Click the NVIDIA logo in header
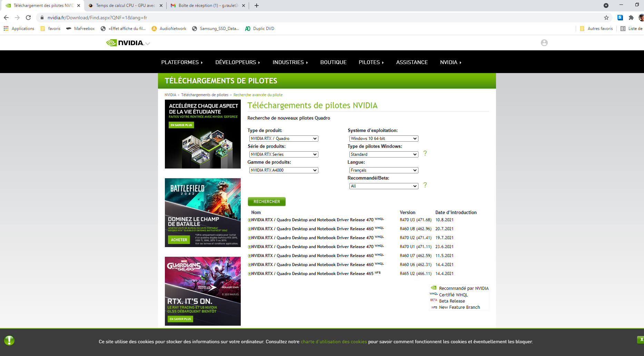644x356 pixels. [125, 43]
